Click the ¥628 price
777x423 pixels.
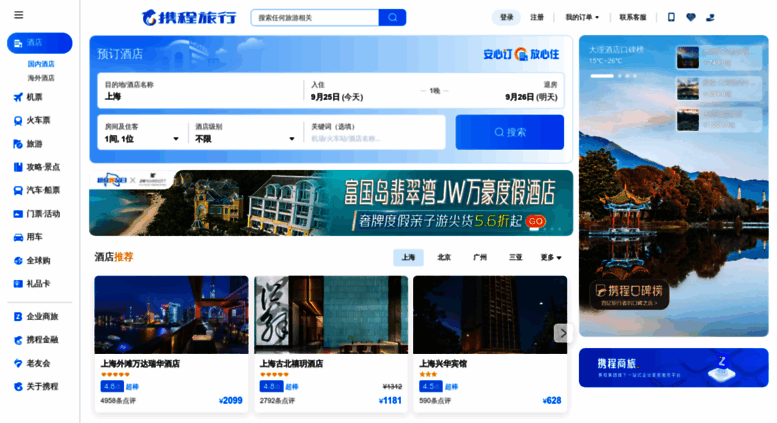pyautogui.click(x=552, y=400)
